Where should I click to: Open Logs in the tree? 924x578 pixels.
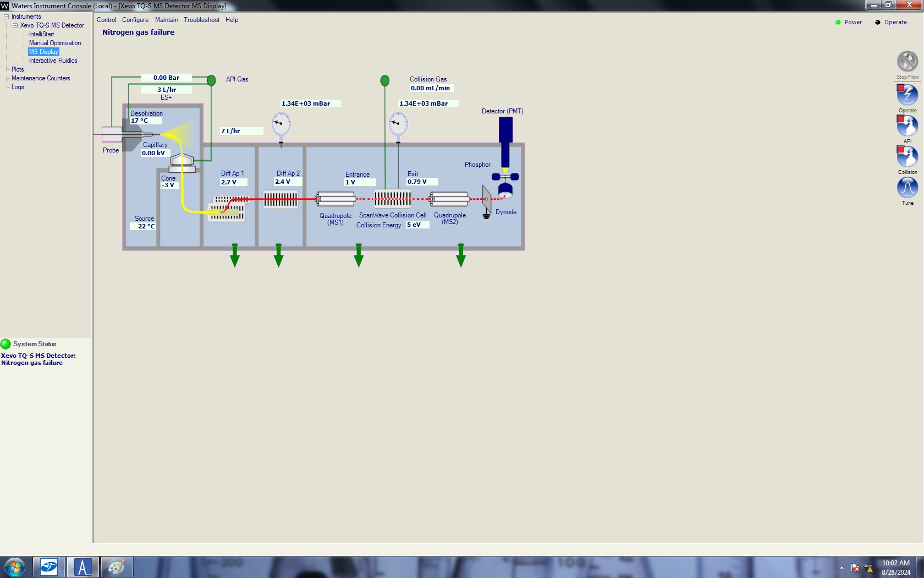click(x=18, y=87)
